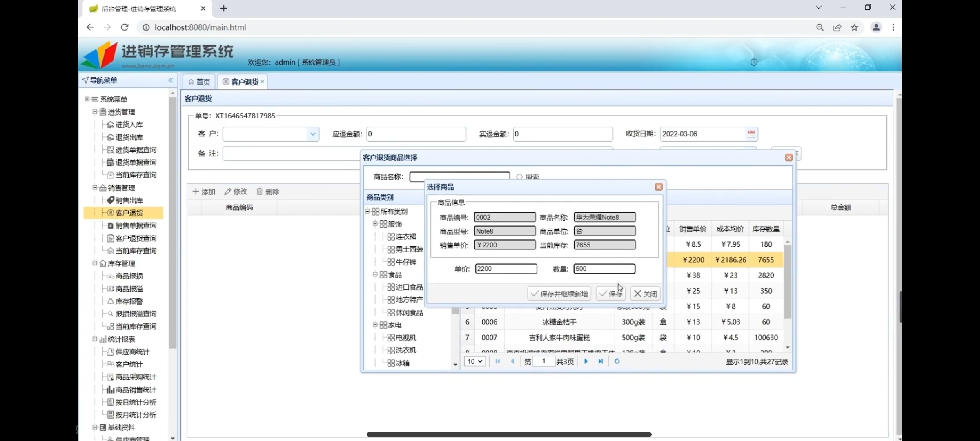Viewport: 980px width, 441px height.
Task: Close the 选择商品 dialog
Action: point(659,187)
